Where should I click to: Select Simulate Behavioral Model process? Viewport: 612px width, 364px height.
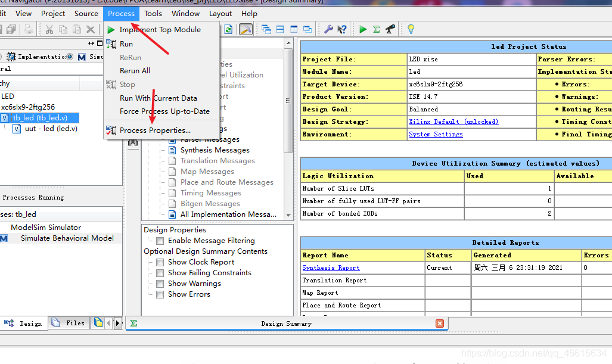click(67, 238)
